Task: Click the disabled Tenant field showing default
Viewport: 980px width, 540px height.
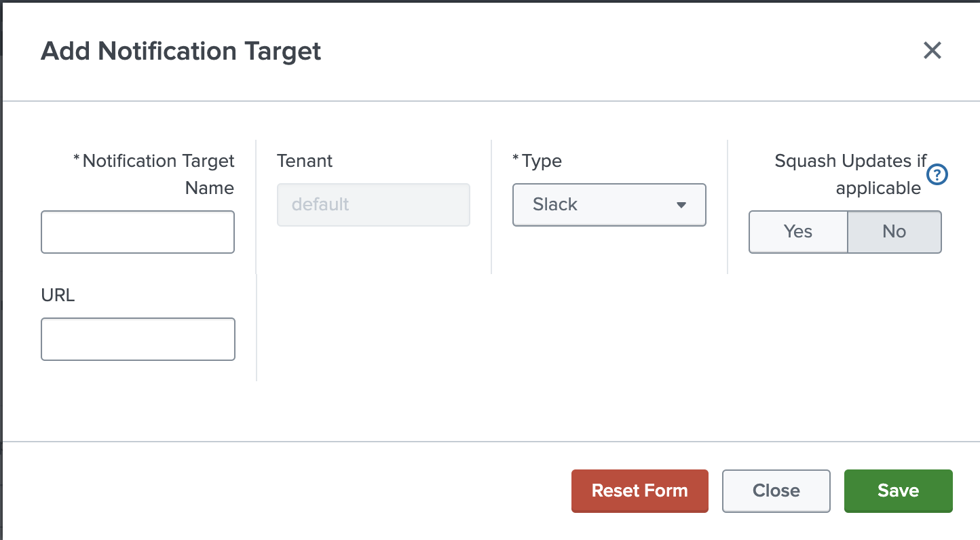Action: click(x=373, y=205)
